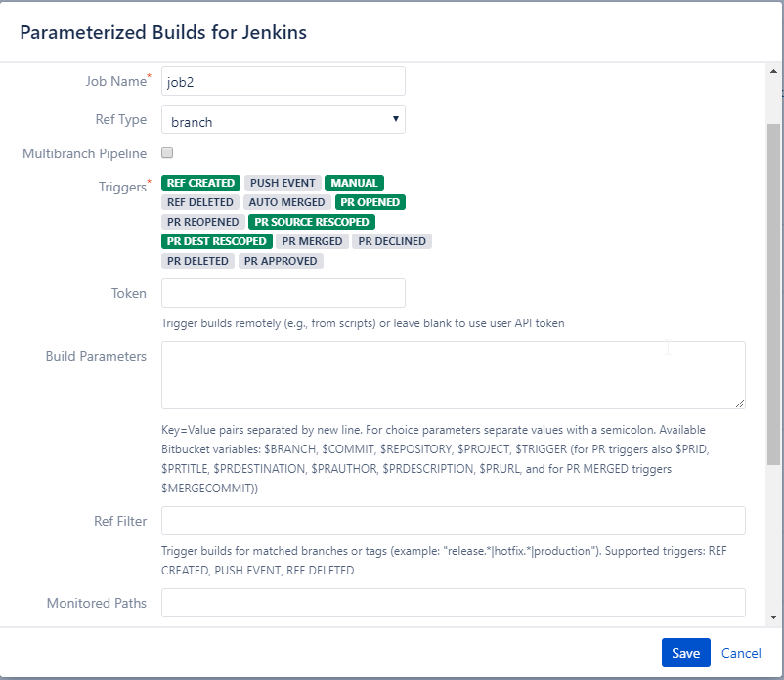The height and width of the screenshot is (680, 784).
Task: Click the Build Parameters label
Action: tap(96, 356)
